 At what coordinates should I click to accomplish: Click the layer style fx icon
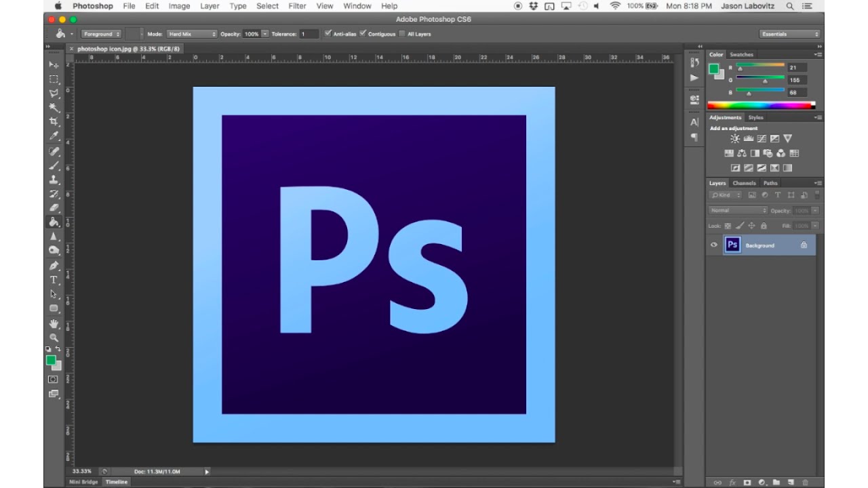click(x=732, y=483)
